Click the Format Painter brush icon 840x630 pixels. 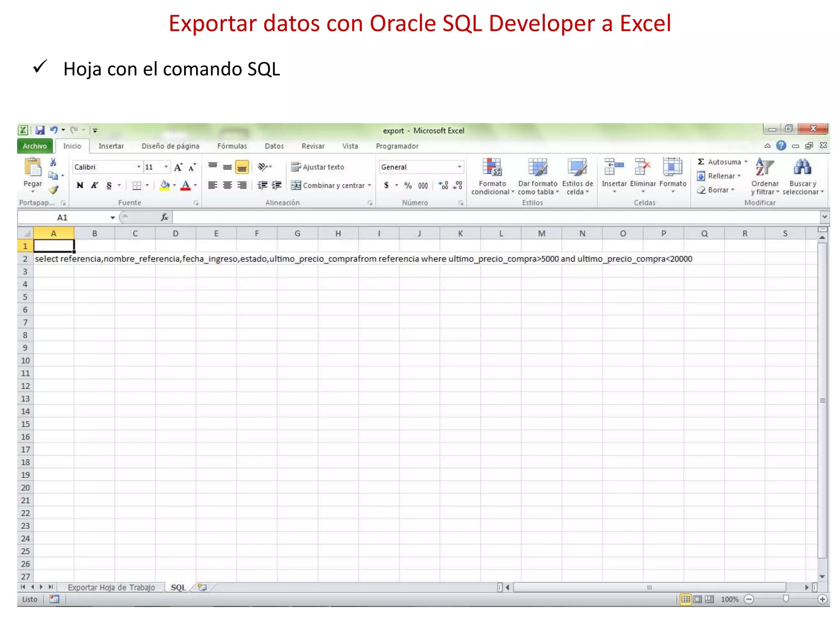tap(53, 190)
